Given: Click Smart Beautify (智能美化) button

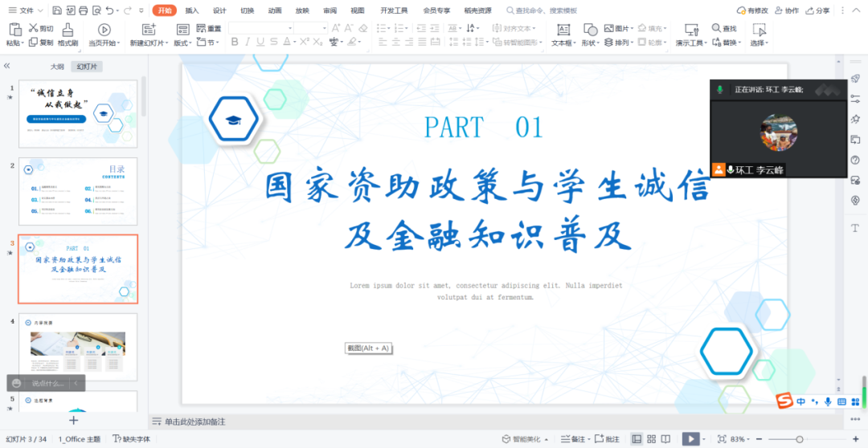Looking at the screenshot, I should point(526,439).
